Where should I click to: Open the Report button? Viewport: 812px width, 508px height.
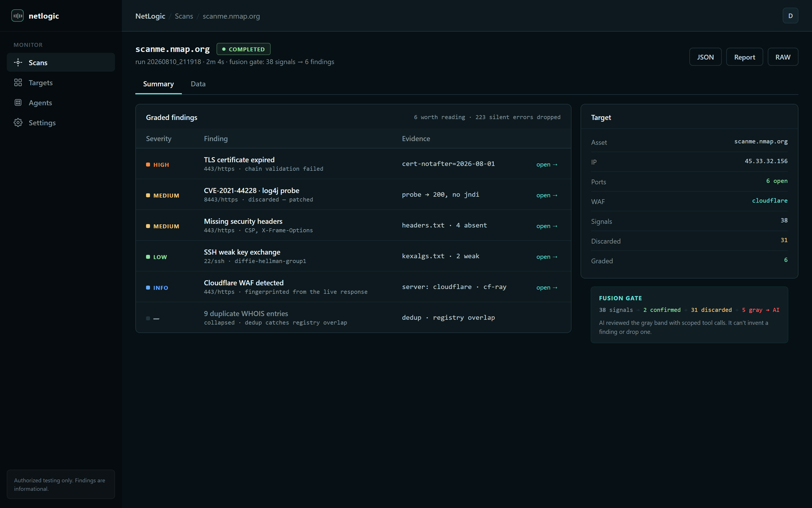[x=745, y=57]
